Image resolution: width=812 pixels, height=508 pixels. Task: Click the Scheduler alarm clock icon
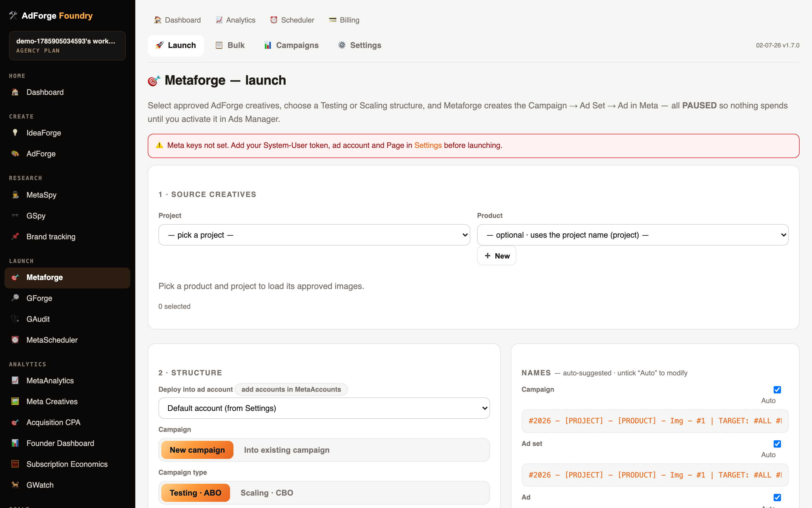click(274, 20)
